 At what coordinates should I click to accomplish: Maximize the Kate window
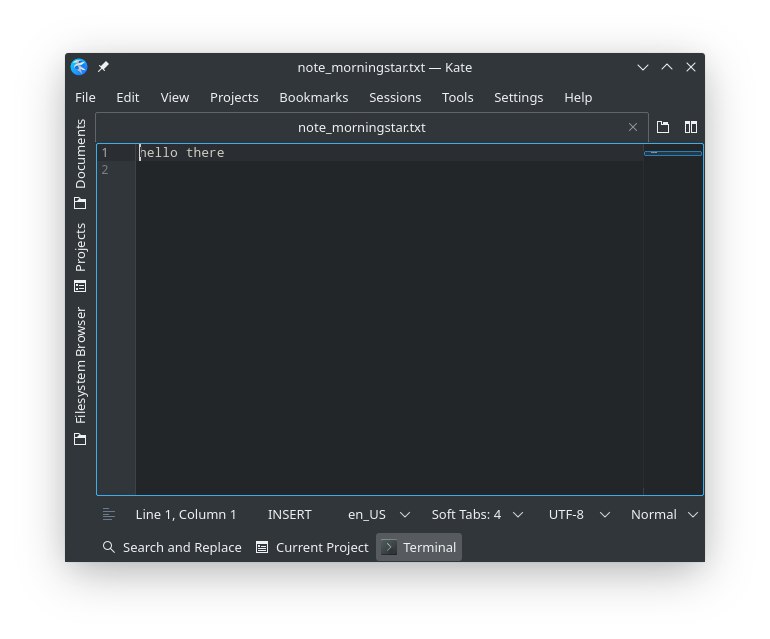666,67
